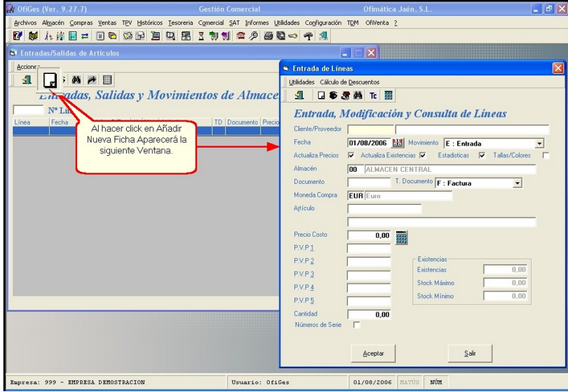
Task: Click the purple shopping cart toolbar icon
Action: [x=226, y=36]
